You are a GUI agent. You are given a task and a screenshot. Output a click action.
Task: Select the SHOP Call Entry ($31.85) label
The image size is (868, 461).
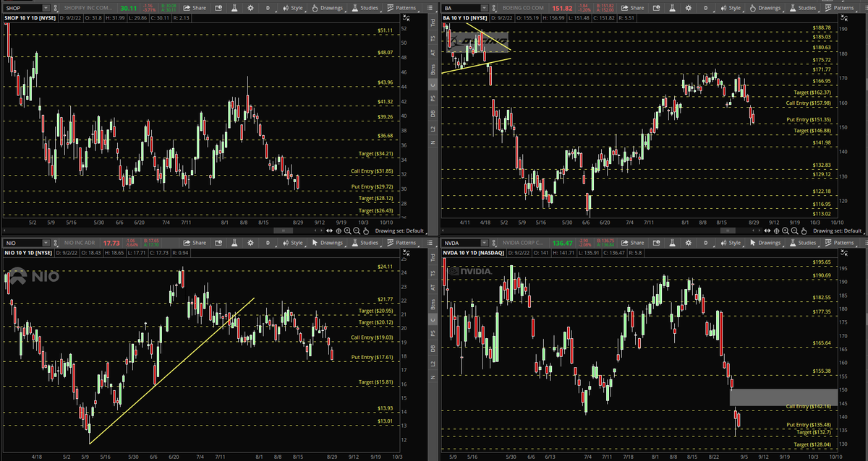point(372,171)
